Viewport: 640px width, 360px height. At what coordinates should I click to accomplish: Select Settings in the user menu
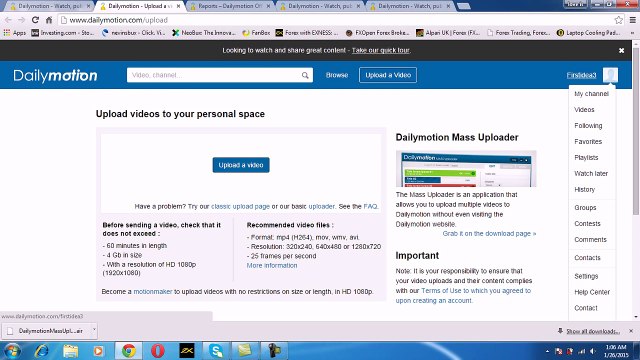pos(586,276)
